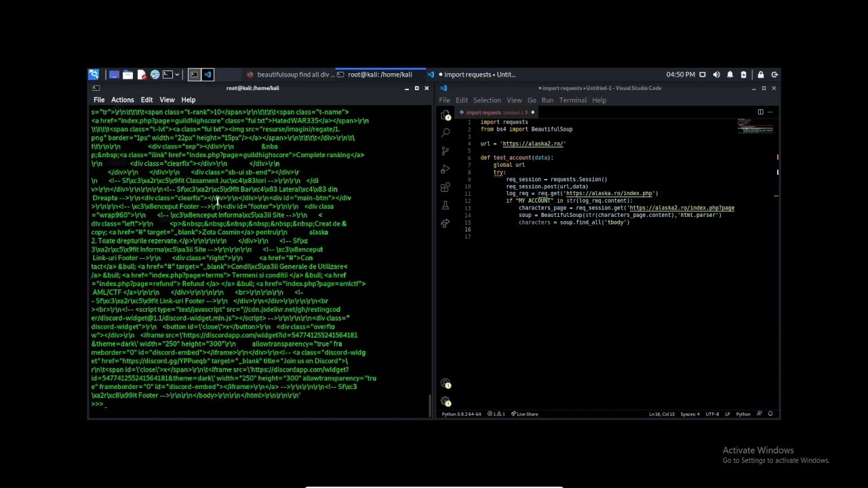868x488 pixels.
Task: Switch to beautifulsoup find all div browser window
Action: pyautogui.click(x=290, y=75)
